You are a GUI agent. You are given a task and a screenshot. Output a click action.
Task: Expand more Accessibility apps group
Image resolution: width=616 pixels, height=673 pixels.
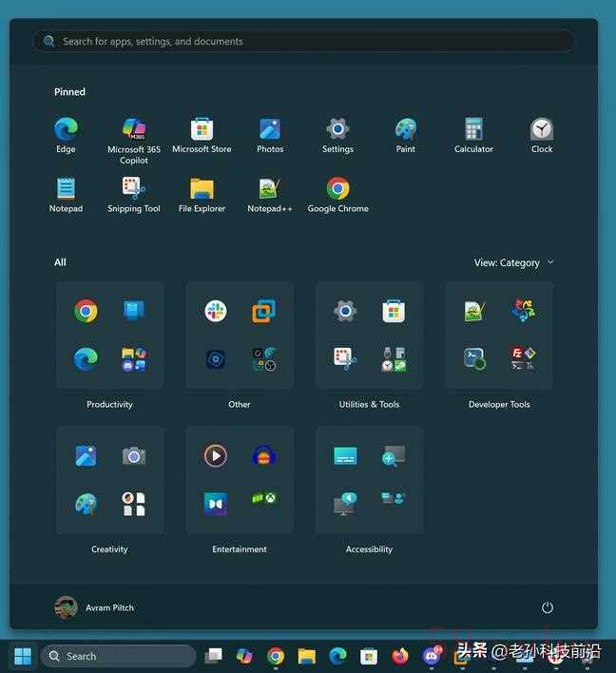394,498
